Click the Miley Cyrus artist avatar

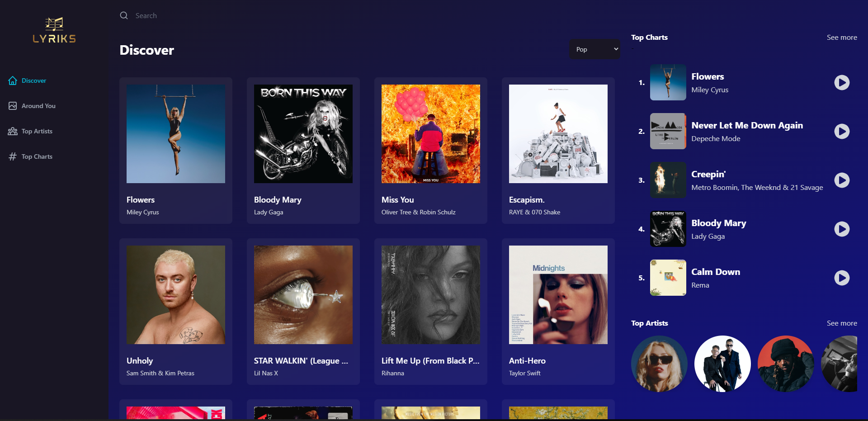tap(659, 364)
